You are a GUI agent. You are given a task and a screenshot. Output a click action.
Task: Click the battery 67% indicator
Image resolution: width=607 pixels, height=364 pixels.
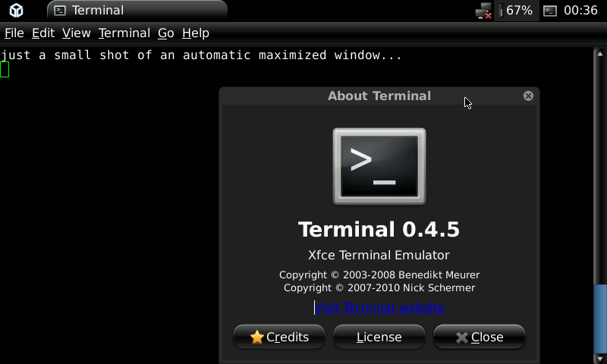coord(518,11)
